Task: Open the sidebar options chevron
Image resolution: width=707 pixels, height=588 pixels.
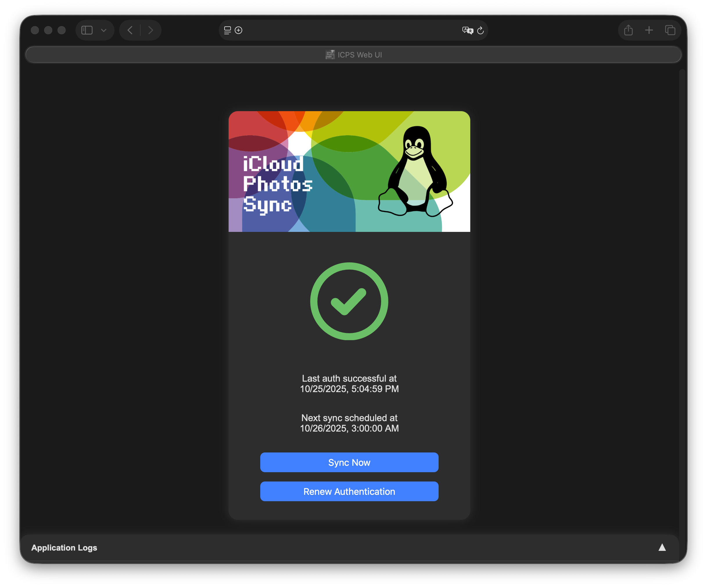Action: [x=104, y=30]
